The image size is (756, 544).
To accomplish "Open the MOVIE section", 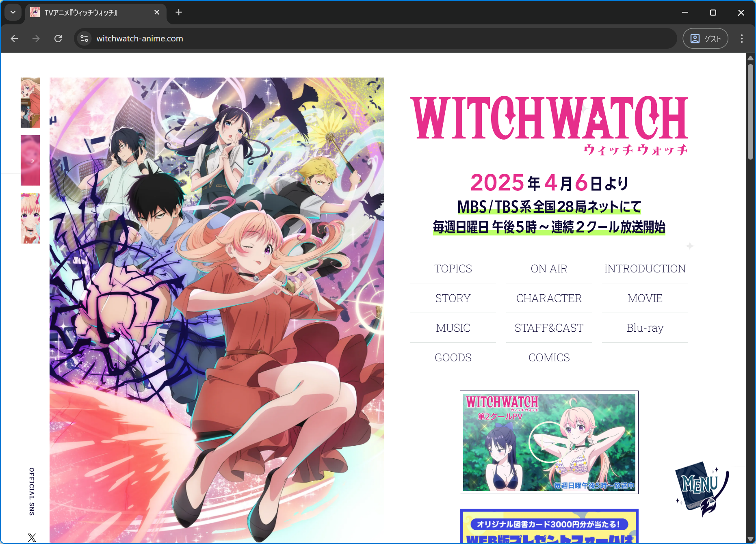I will pyautogui.click(x=645, y=298).
